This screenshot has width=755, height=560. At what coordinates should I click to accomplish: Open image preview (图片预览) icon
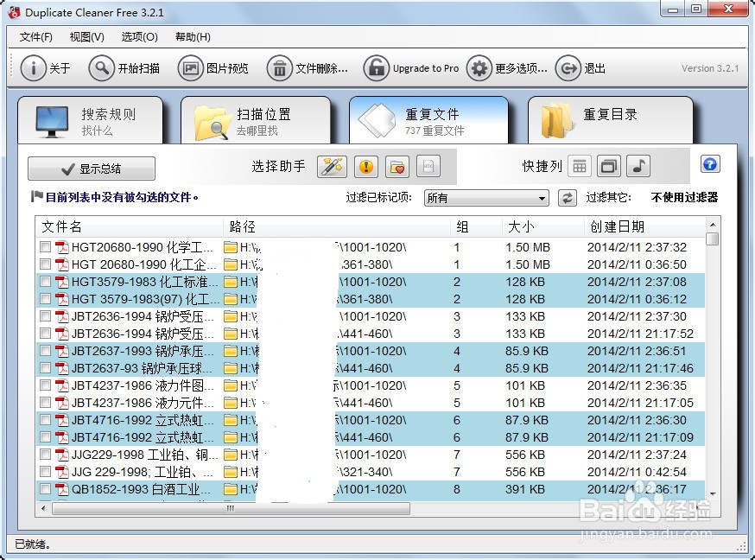[190, 68]
